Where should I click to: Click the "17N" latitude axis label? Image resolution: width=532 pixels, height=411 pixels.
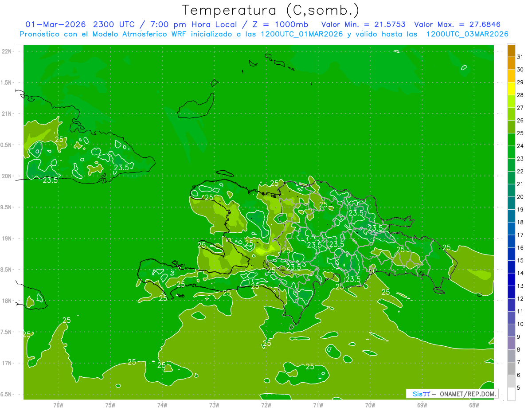coord(6,363)
